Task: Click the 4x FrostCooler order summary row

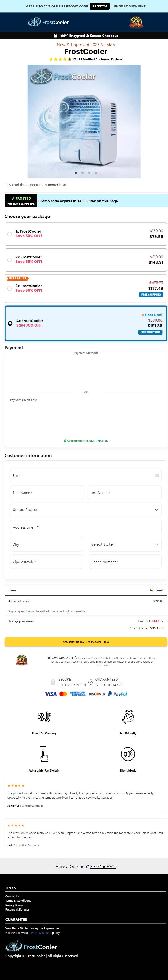Action: pyautogui.click(x=86, y=601)
